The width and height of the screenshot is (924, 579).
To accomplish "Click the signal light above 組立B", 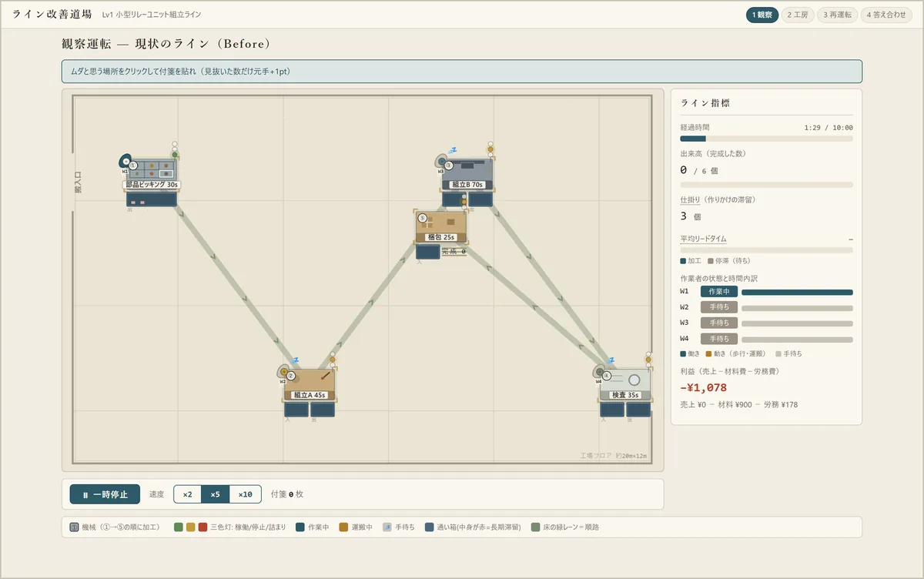I will (x=490, y=149).
